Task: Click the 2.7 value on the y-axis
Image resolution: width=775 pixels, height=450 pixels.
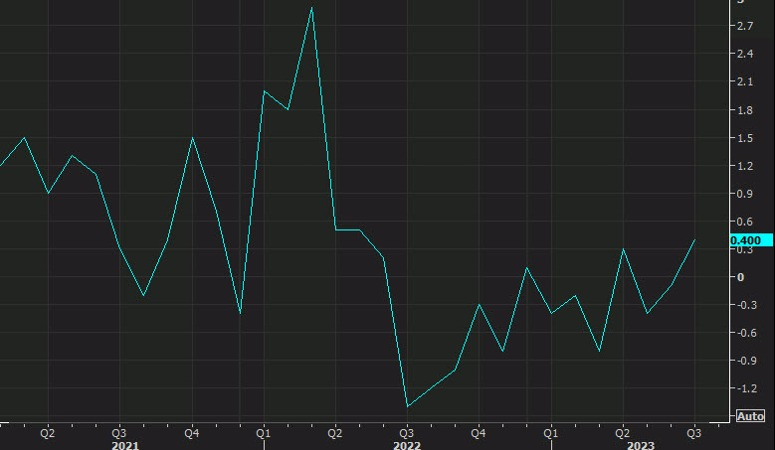Action: pos(744,26)
